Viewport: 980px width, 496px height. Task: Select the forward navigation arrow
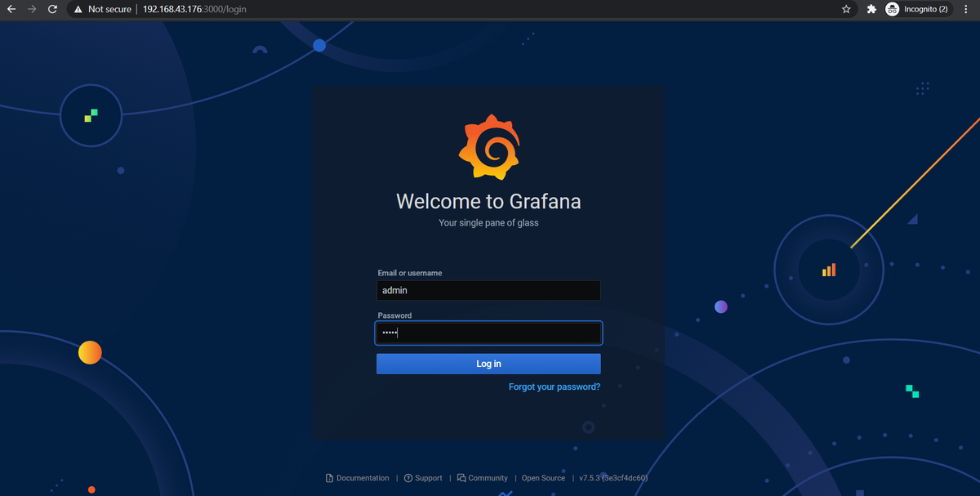(33, 9)
